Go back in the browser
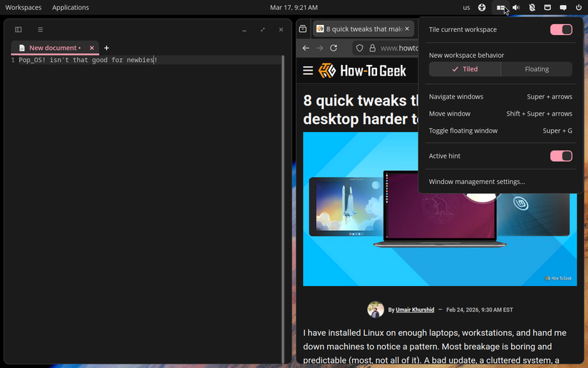Image resolution: width=588 pixels, height=368 pixels. (306, 48)
